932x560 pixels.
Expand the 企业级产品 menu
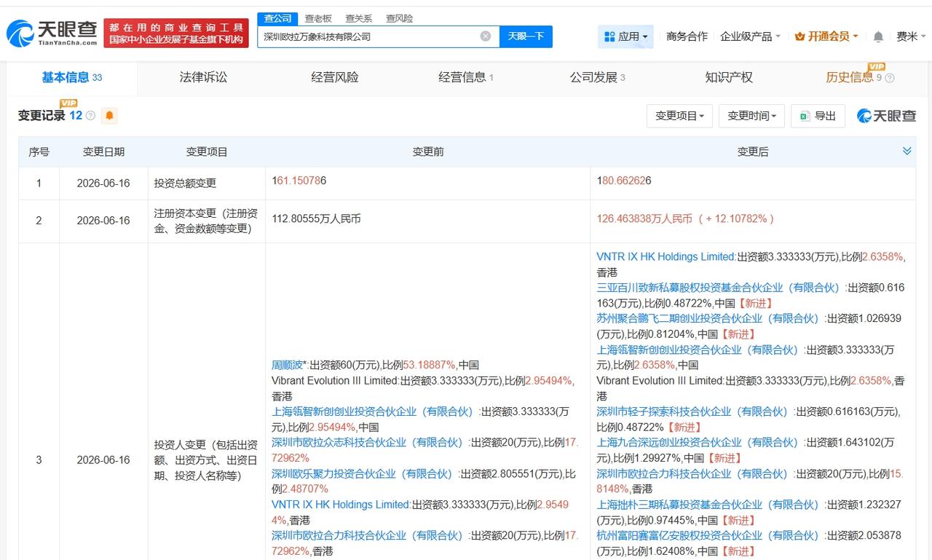click(x=750, y=36)
